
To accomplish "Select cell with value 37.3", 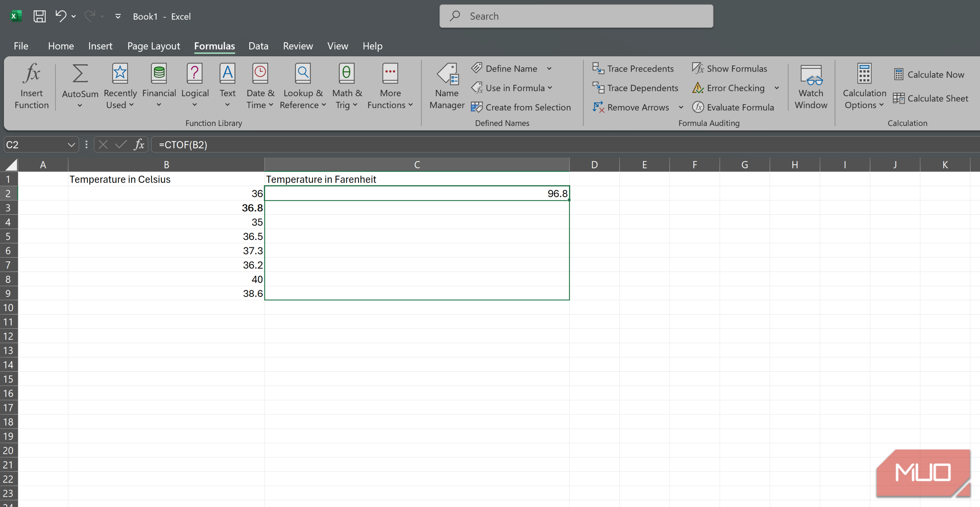I will tap(166, 251).
